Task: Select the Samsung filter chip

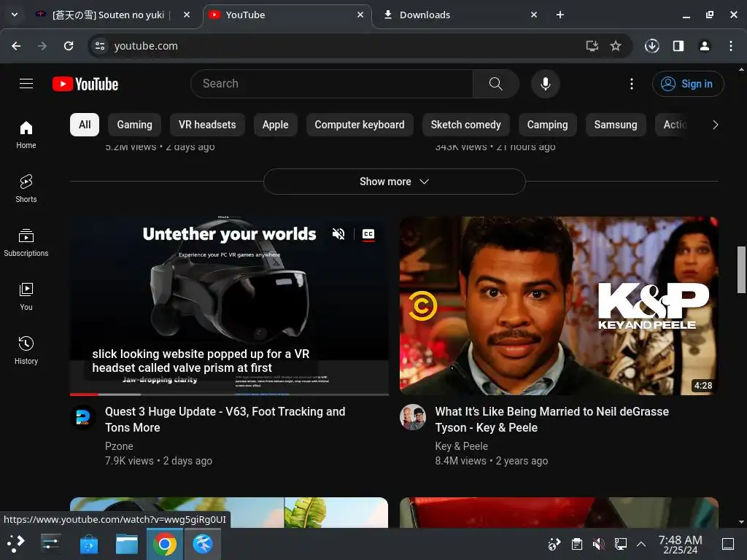Action: (x=616, y=125)
